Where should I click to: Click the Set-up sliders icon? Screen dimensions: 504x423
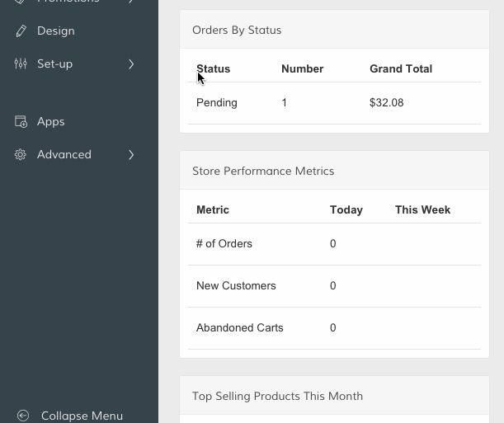[x=21, y=63]
